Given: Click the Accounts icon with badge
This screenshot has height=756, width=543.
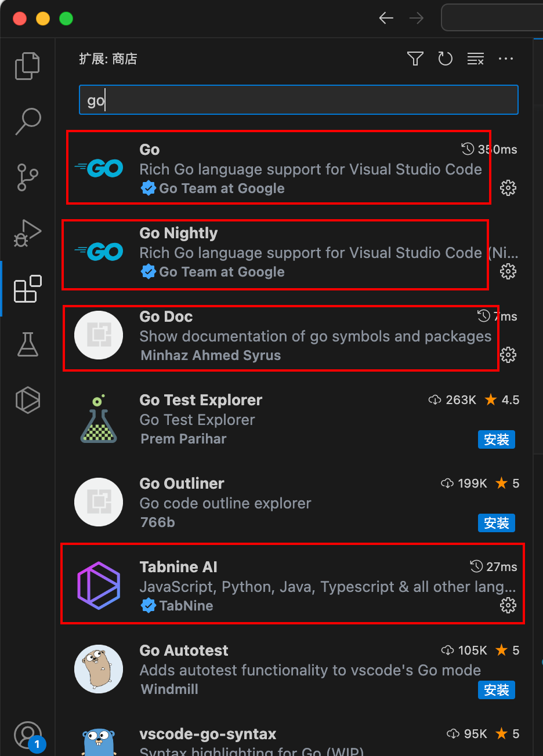Looking at the screenshot, I should tap(28, 735).
